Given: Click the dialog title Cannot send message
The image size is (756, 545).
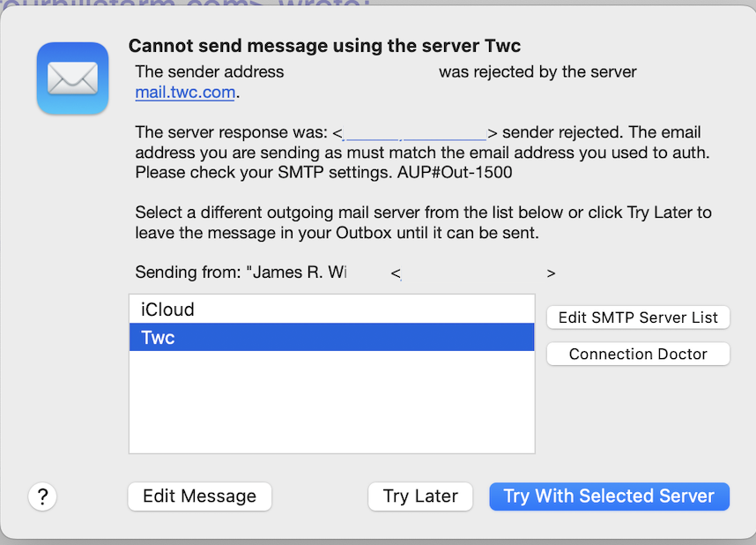Looking at the screenshot, I should [x=324, y=44].
